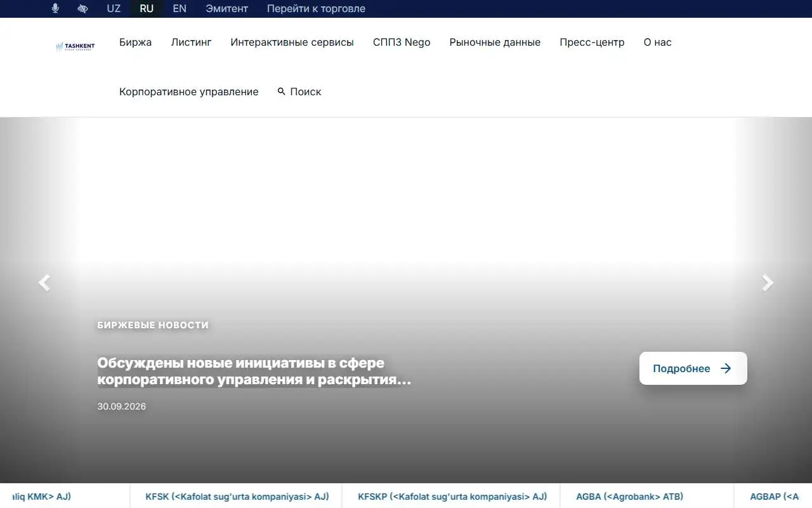Click the date 30.09.2026
The image size is (812, 508).
pyautogui.click(x=122, y=406)
